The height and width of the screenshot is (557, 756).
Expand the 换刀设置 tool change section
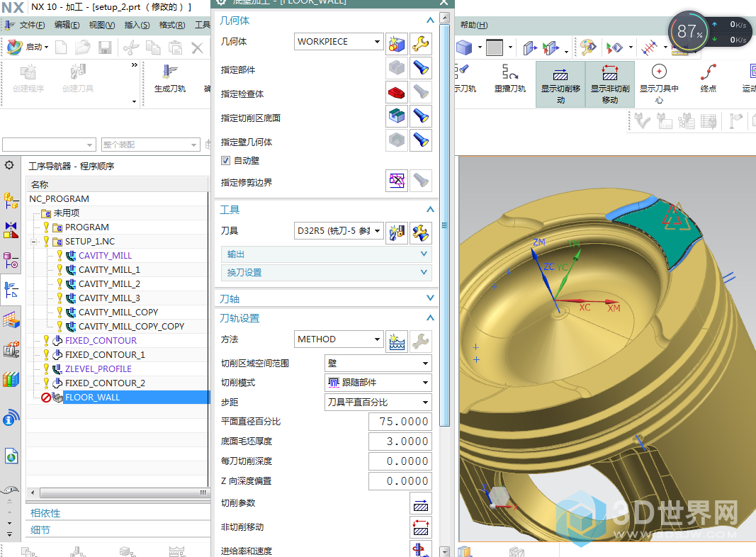click(327, 272)
